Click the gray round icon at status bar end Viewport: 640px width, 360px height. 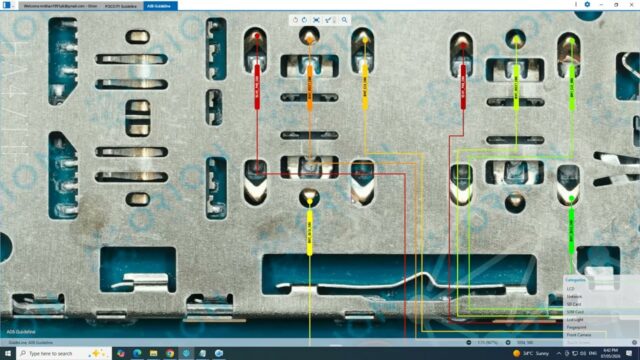(634, 342)
